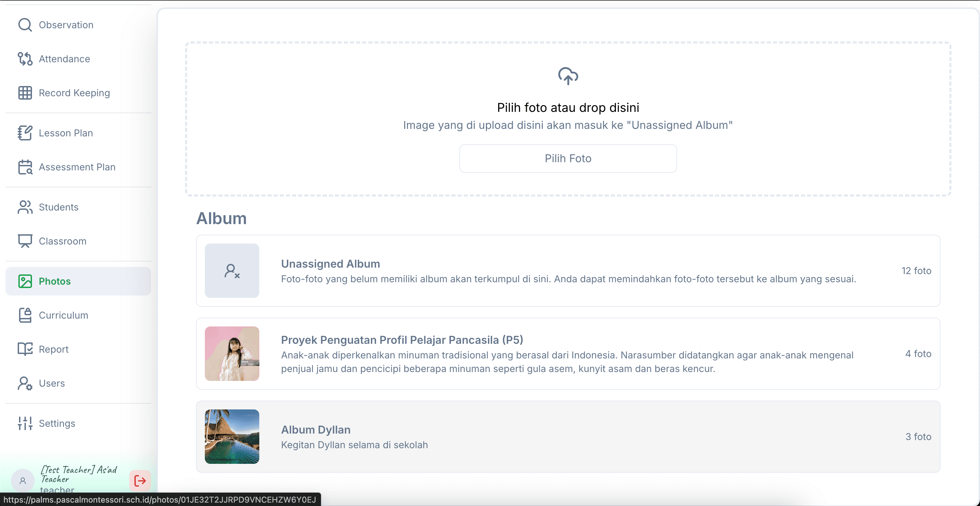The height and width of the screenshot is (506, 980).
Task: Open Assessment Plan menu entry
Action: (78, 167)
